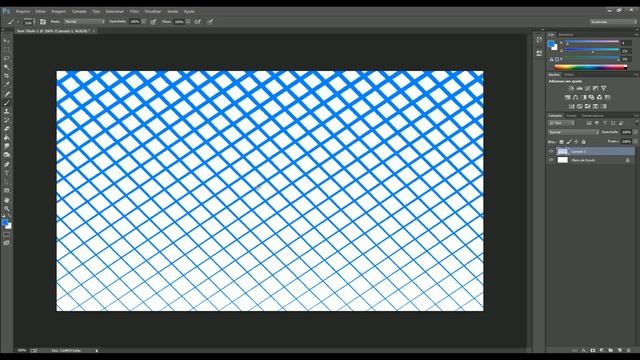Image resolution: width=640 pixels, height=360 pixels.
Task: Add a Brightness/Contrast adjustment
Action: click(x=571, y=88)
